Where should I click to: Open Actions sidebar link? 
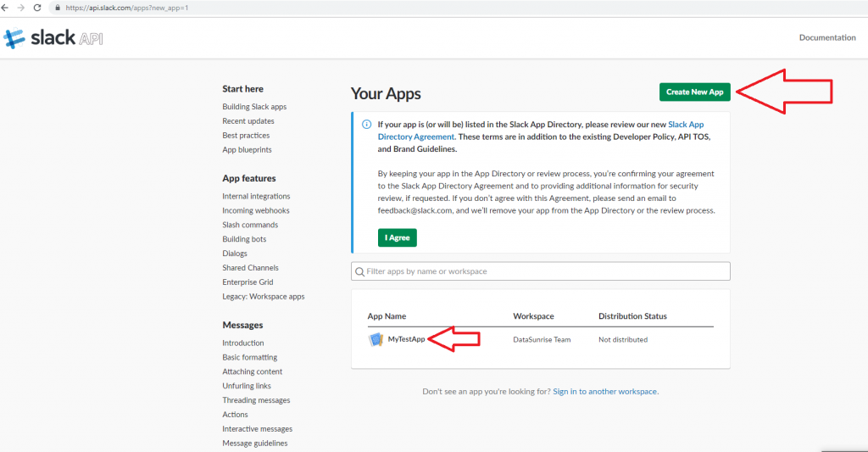235,415
